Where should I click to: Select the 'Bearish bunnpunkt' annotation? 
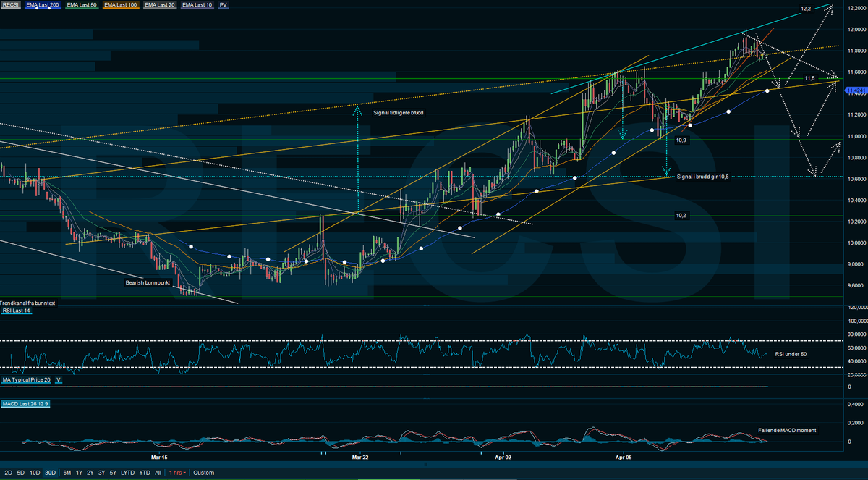coord(148,283)
